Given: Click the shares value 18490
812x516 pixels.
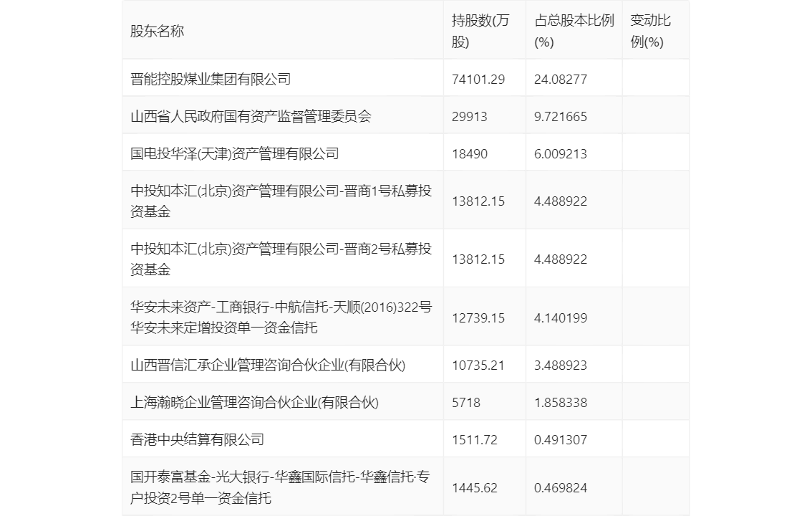Looking at the screenshot, I should [469, 154].
